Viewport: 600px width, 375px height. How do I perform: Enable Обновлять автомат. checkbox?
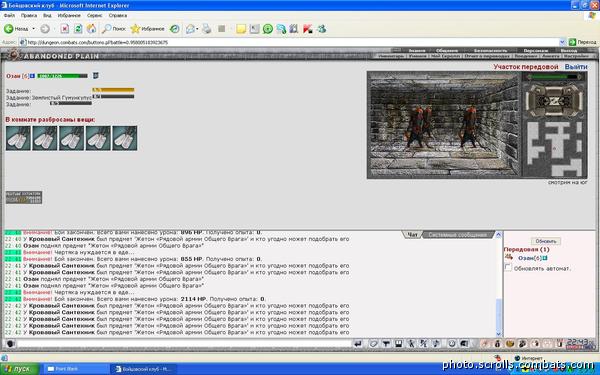click(x=508, y=267)
